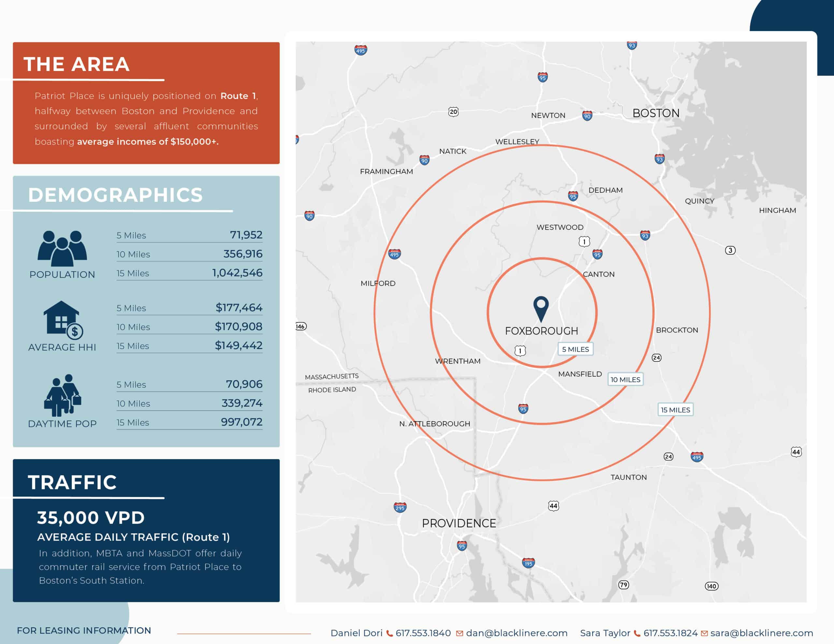Open the dan@blacklinere.com email link
834x644 pixels.
(517, 633)
